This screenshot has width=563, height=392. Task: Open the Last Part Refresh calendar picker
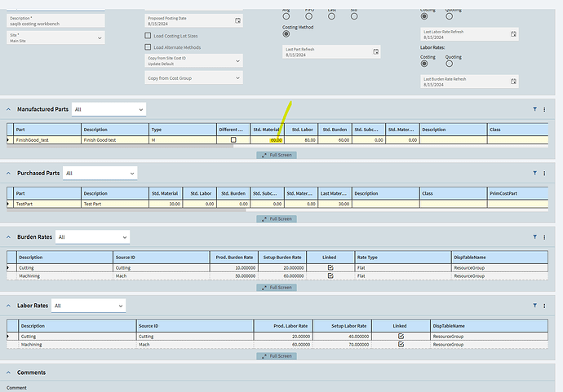[x=375, y=51]
